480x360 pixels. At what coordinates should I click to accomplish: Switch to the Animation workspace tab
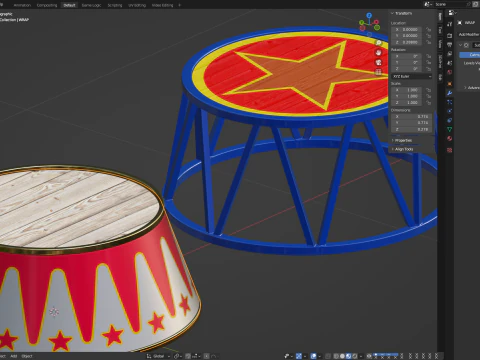pos(22,5)
